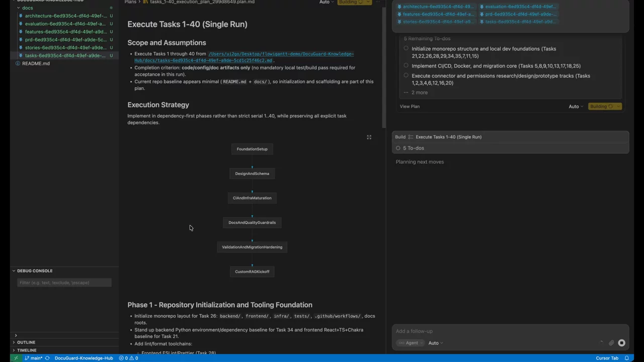Toggle Initialize monorepo structure to-do circle
The height and width of the screenshot is (362, 644).
pyautogui.click(x=406, y=49)
